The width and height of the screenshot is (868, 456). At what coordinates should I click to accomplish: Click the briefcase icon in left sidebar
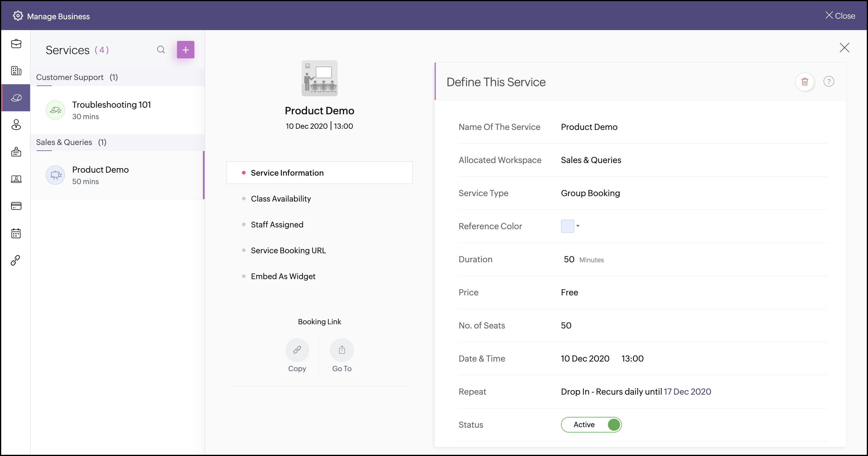click(x=16, y=44)
